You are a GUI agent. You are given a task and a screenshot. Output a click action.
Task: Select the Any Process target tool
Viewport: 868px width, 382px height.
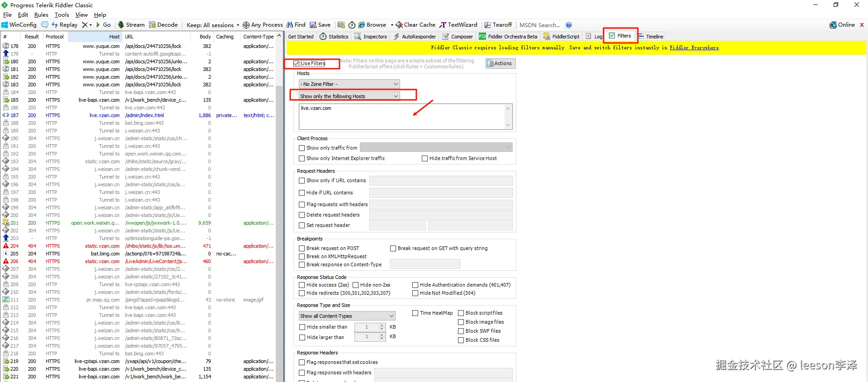263,25
